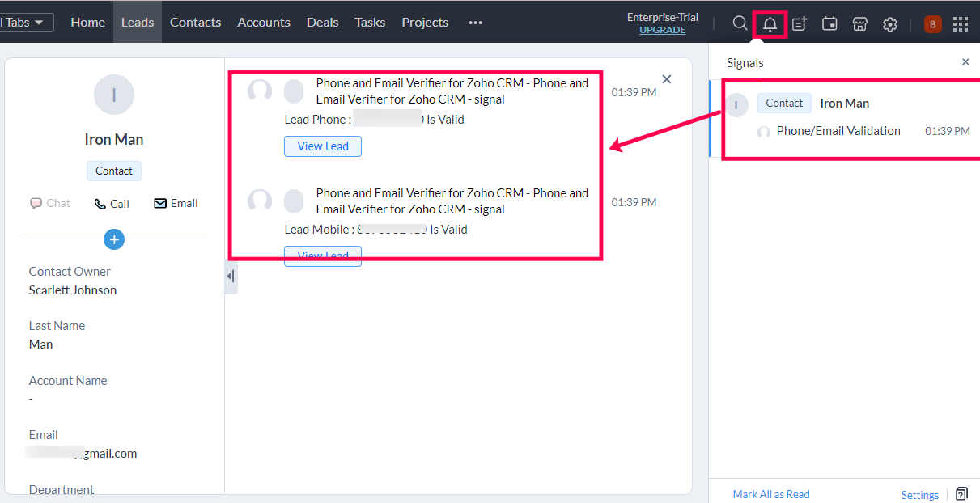Open the user profile avatar B
The image size is (980, 503).
(932, 24)
